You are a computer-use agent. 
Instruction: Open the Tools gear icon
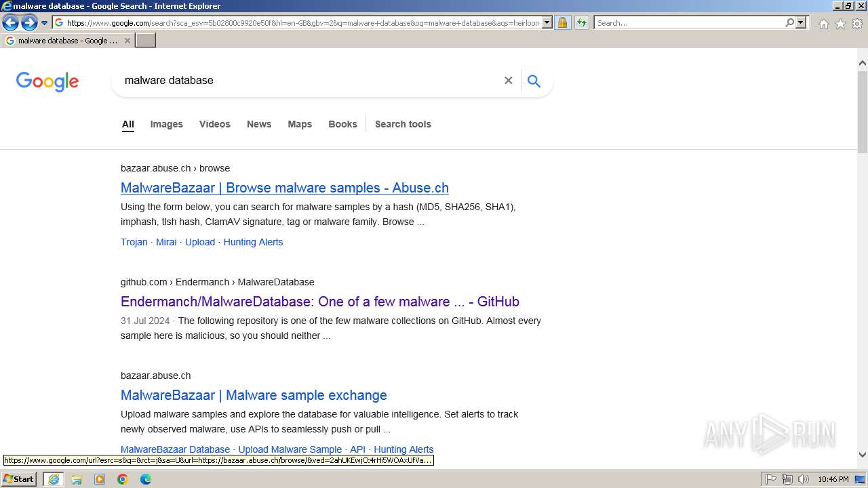point(857,24)
